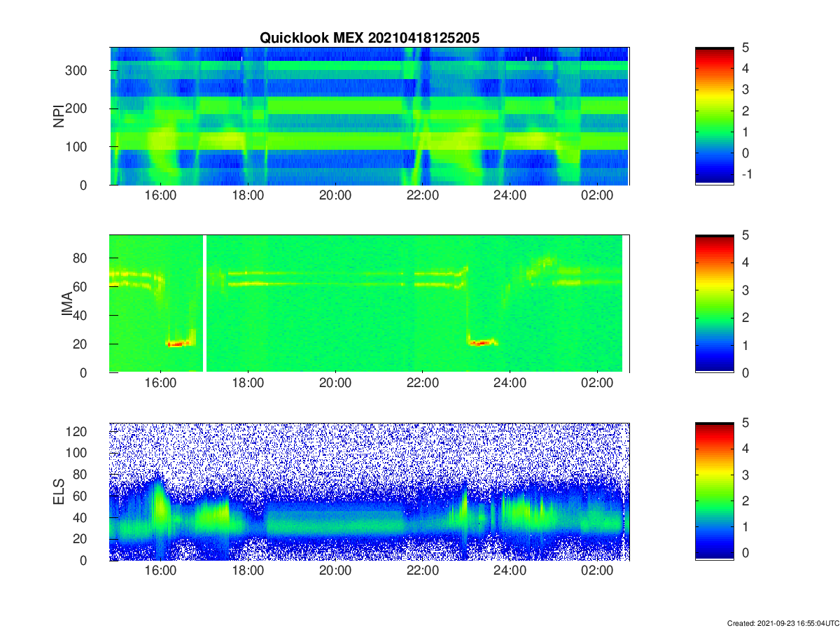Click the ELS panel color bar
Viewport: 840px width, 630px height.
(x=714, y=491)
